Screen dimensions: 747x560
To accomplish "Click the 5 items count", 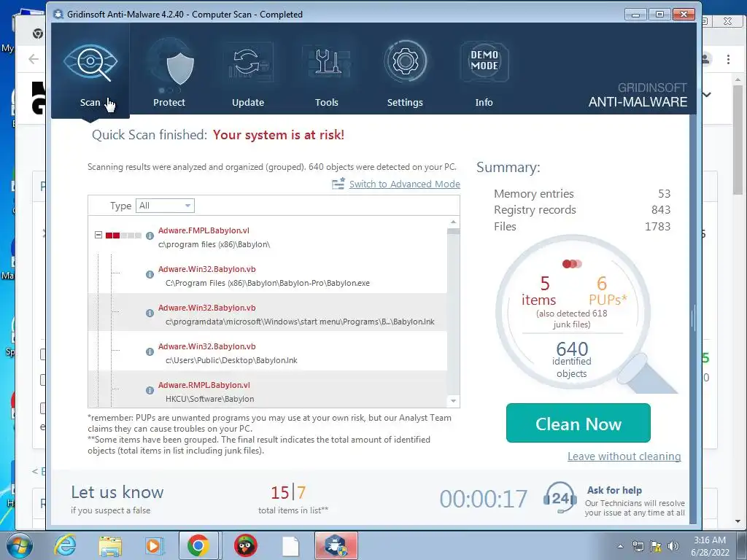I will click(545, 284).
